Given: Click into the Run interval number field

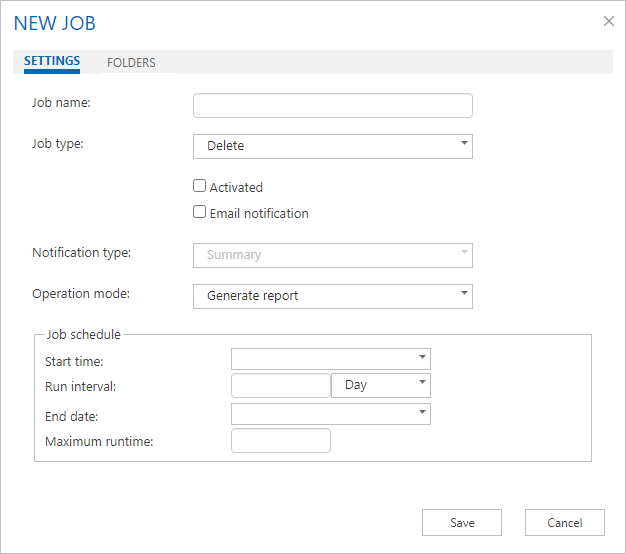Looking at the screenshot, I should coord(280,385).
